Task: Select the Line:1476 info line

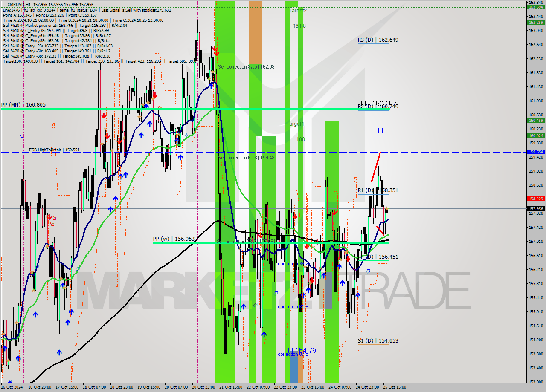Action: click(87, 10)
